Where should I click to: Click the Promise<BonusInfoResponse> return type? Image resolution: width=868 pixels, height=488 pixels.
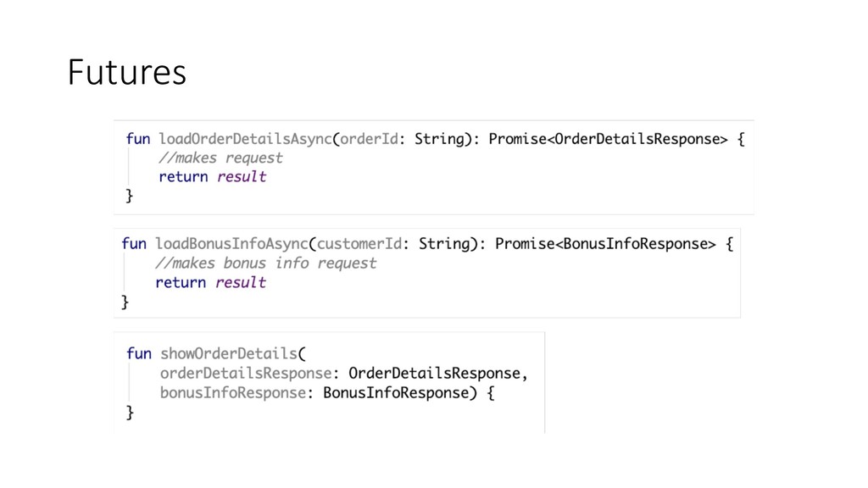tap(605, 244)
